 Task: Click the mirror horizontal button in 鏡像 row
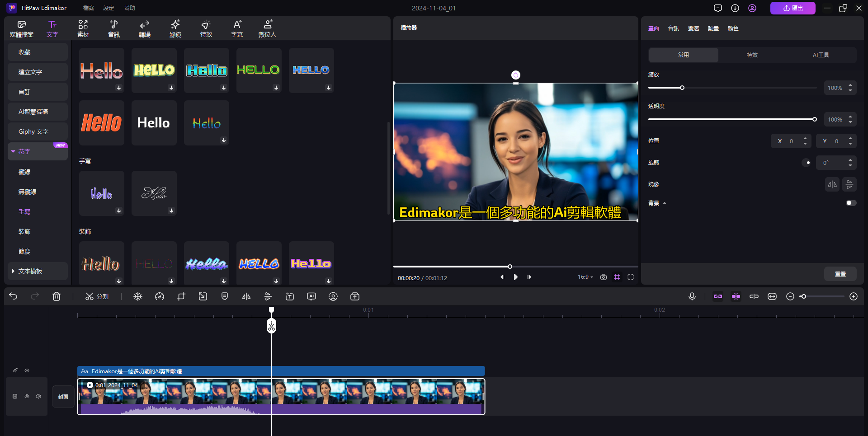coord(832,184)
